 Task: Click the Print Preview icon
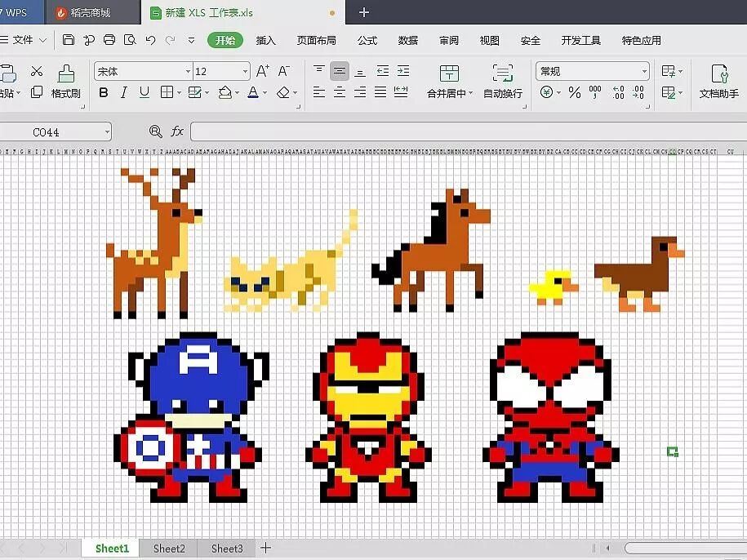[x=130, y=40]
